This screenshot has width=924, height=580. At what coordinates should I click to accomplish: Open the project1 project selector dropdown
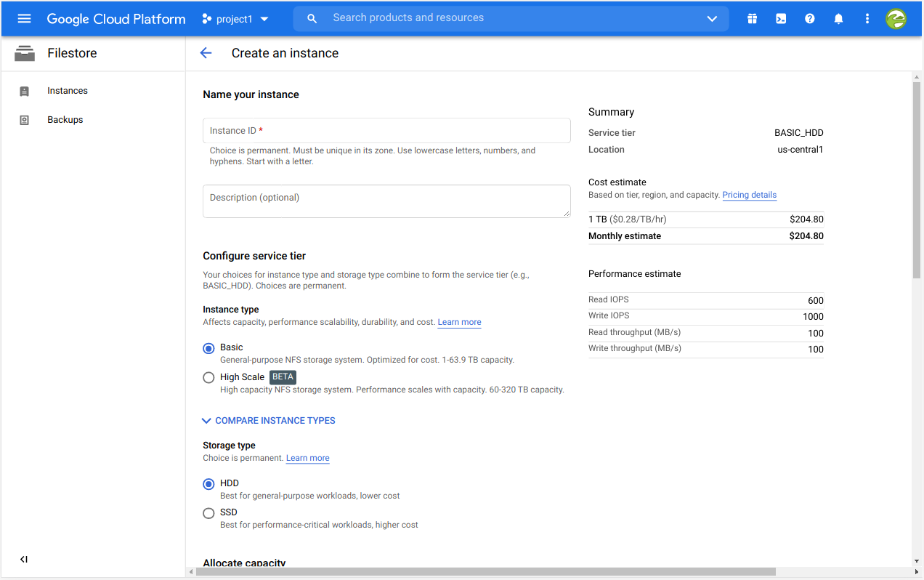235,19
